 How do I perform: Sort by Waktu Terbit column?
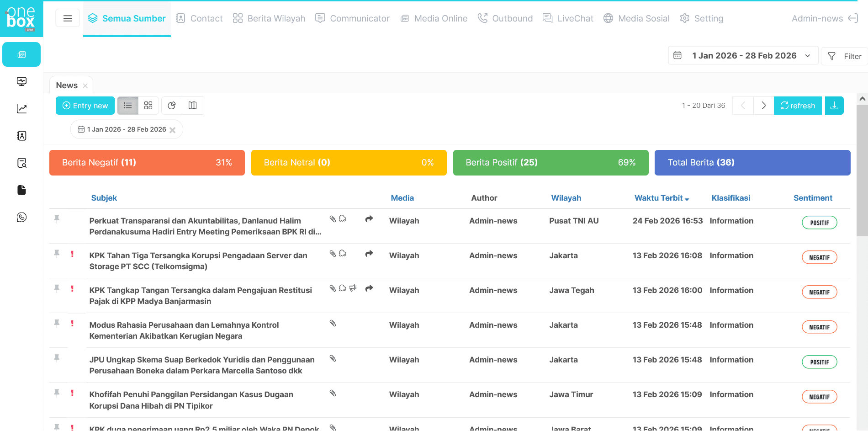click(662, 198)
